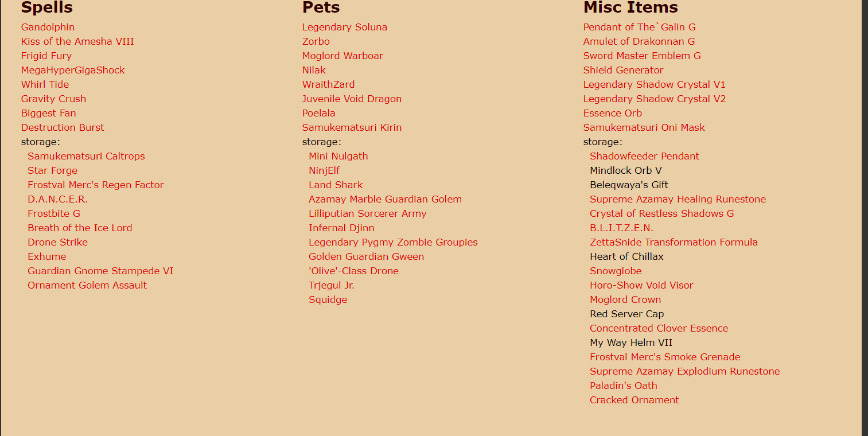Open Azamay Marble Guardian Golem link
868x436 pixels.
[385, 199]
